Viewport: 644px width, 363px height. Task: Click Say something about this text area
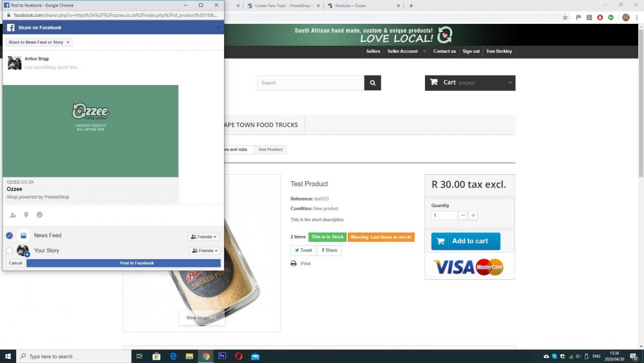[52, 68]
